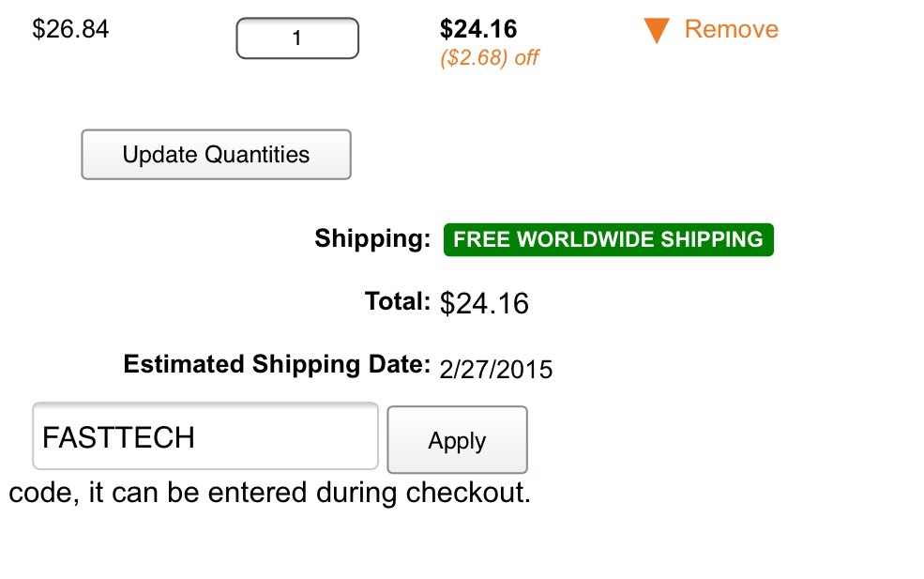Click the sentence about entering code during checkout
This screenshot has width=924, height=579.
tap(269, 493)
